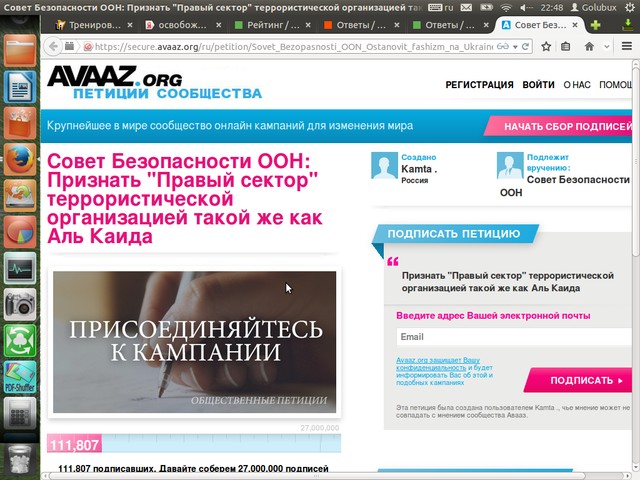Screen dimensions: 640x480
Task: Click the Kamta creator avatar
Action: coord(384,166)
